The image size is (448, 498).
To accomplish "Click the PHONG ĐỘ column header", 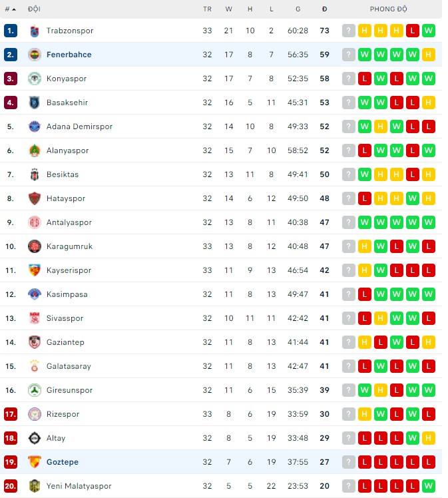I will click(388, 9).
